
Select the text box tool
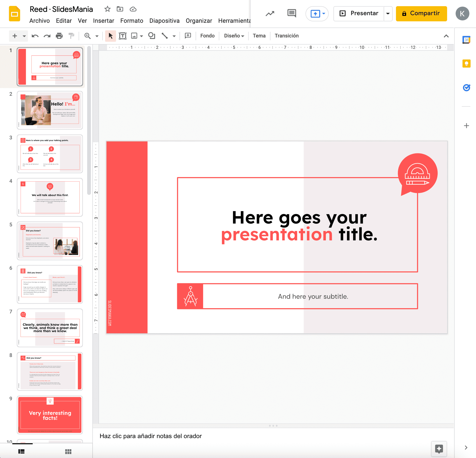(x=123, y=36)
